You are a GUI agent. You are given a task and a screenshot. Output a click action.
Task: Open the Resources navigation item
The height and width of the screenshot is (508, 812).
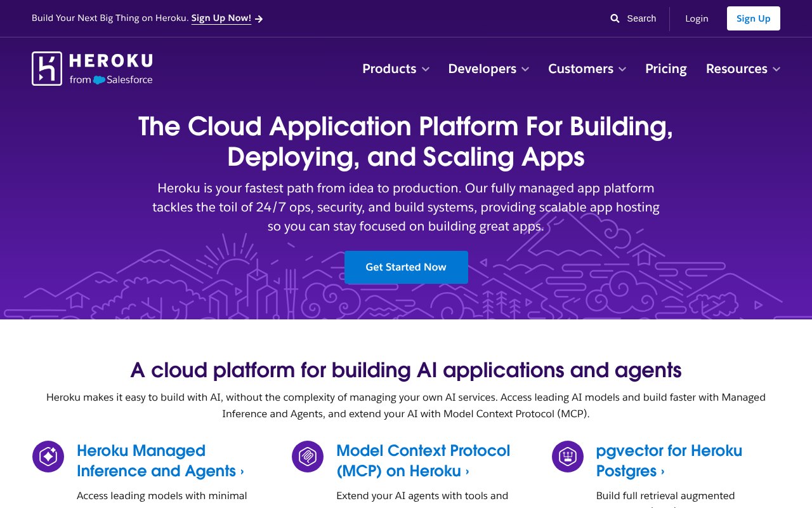(737, 69)
